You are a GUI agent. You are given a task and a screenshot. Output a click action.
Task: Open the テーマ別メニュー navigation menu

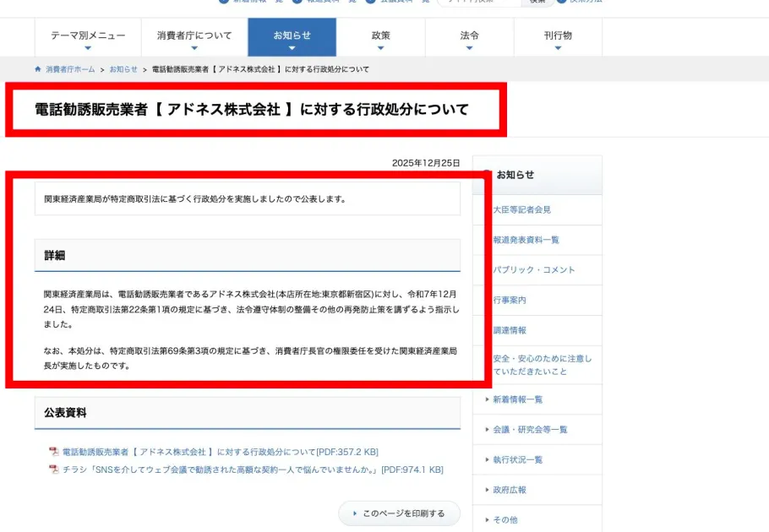click(88, 38)
